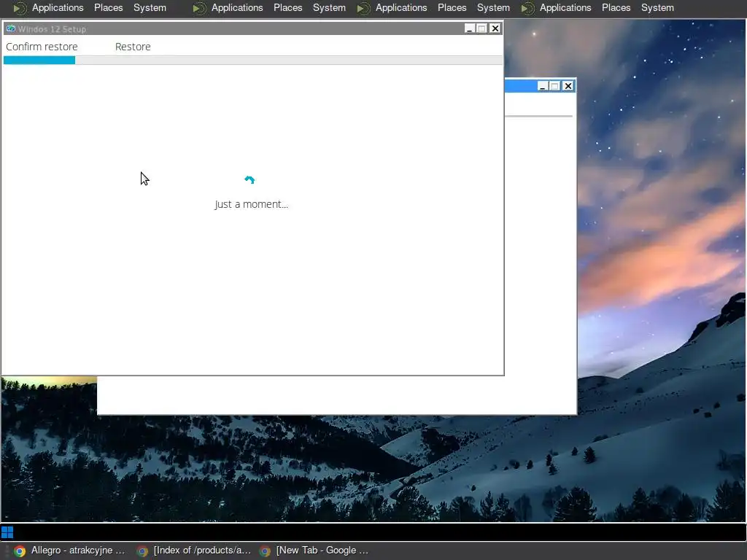
Task: Maximize the background blue-titled window
Action: (x=554, y=86)
